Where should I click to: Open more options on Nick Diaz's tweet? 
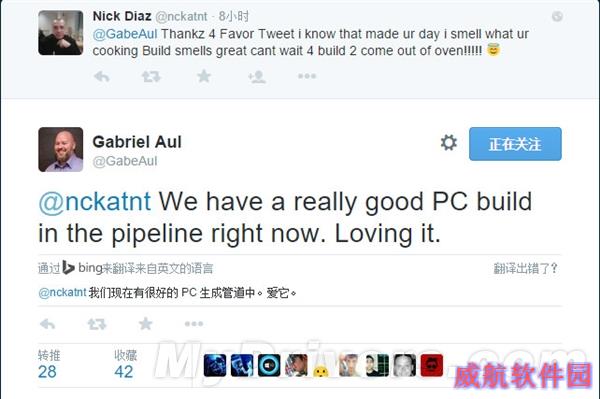point(307,77)
